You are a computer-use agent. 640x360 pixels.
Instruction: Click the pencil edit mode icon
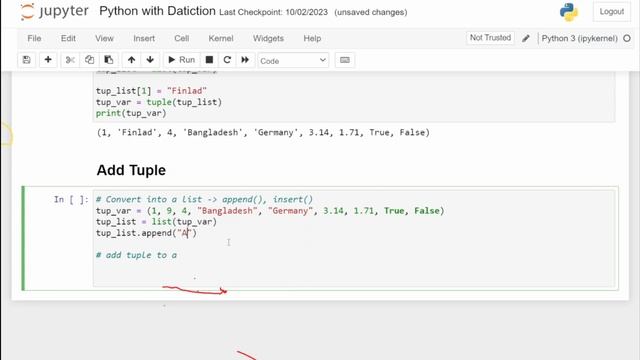click(x=526, y=38)
